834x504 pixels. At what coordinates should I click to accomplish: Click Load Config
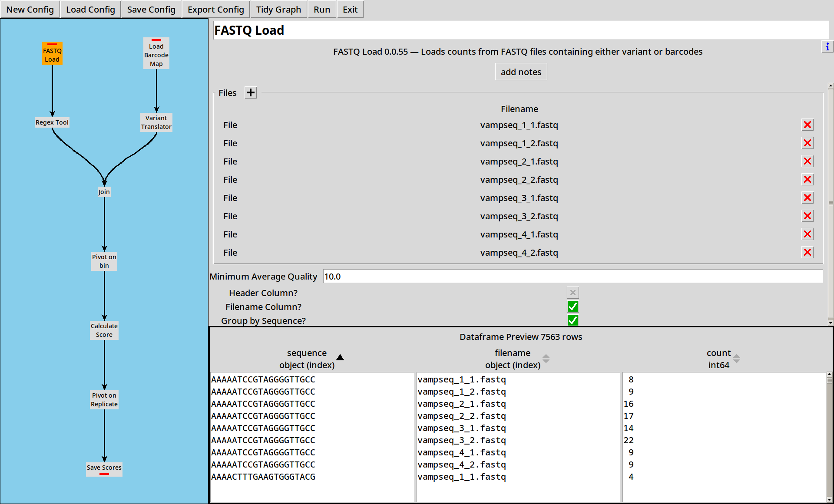[90, 10]
